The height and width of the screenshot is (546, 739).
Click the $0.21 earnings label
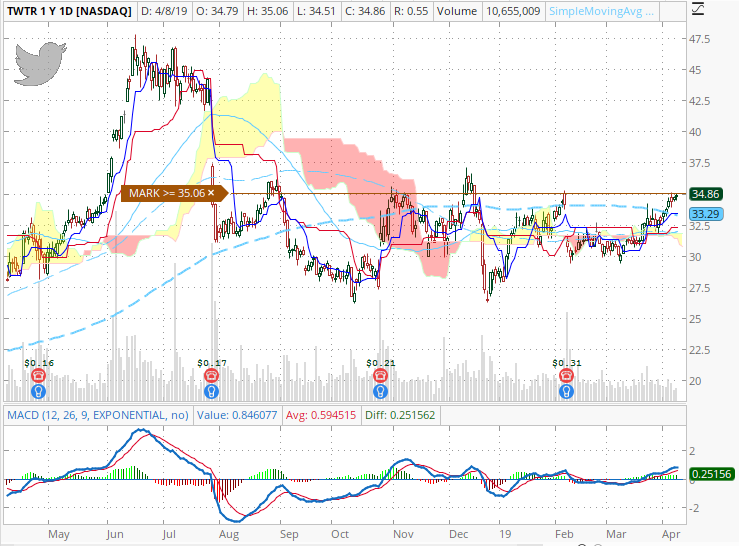[381, 363]
